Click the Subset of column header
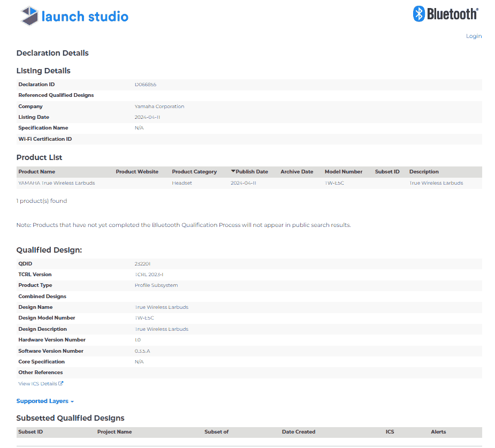The width and height of the screenshot is (495, 448). point(216,432)
